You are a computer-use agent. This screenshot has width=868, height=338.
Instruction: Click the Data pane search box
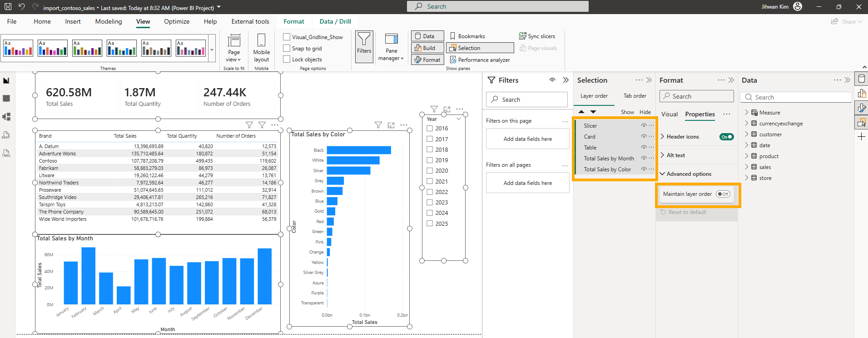(x=796, y=97)
